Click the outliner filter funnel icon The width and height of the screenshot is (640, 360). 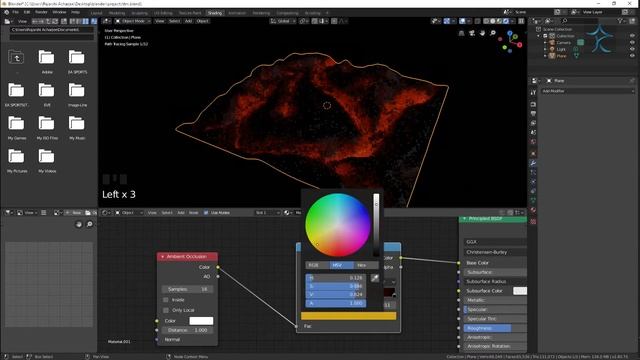(x=620, y=20)
